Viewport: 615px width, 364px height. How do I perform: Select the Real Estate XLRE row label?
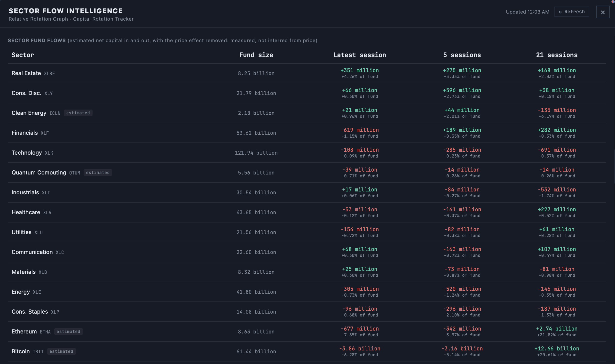click(33, 73)
